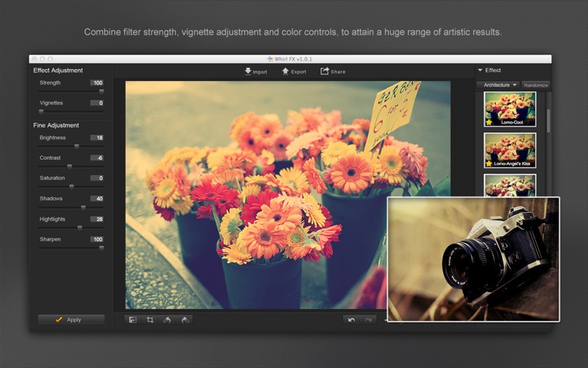Undo the last edit
The height and width of the screenshot is (368, 588).
point(351,319)
